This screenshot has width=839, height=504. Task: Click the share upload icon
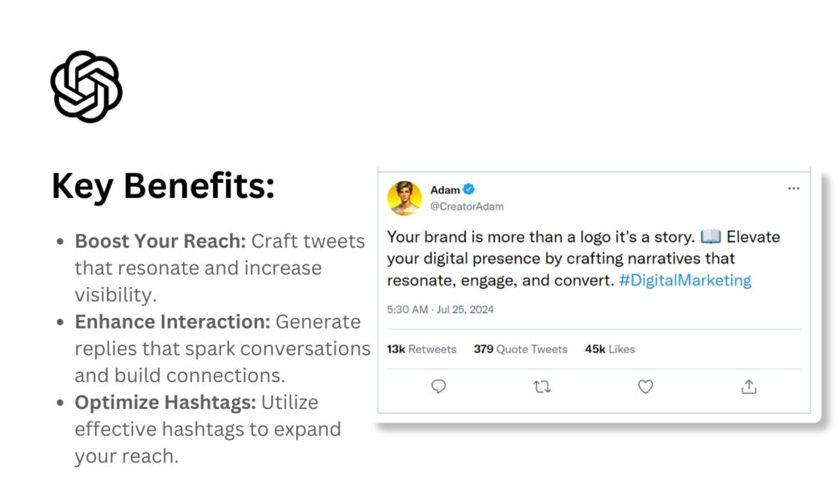pos(749,386)
